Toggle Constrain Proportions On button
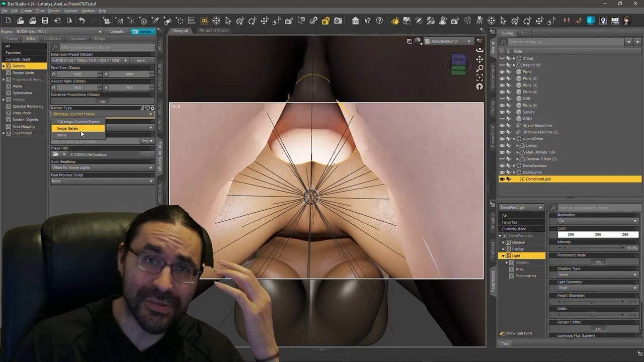The image size is (644, 362). pyautogui.click(x=103, y=101)
